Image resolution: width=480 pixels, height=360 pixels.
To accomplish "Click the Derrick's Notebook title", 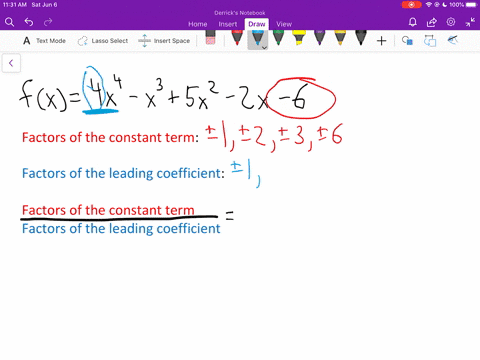I will [x=240, y=13].
